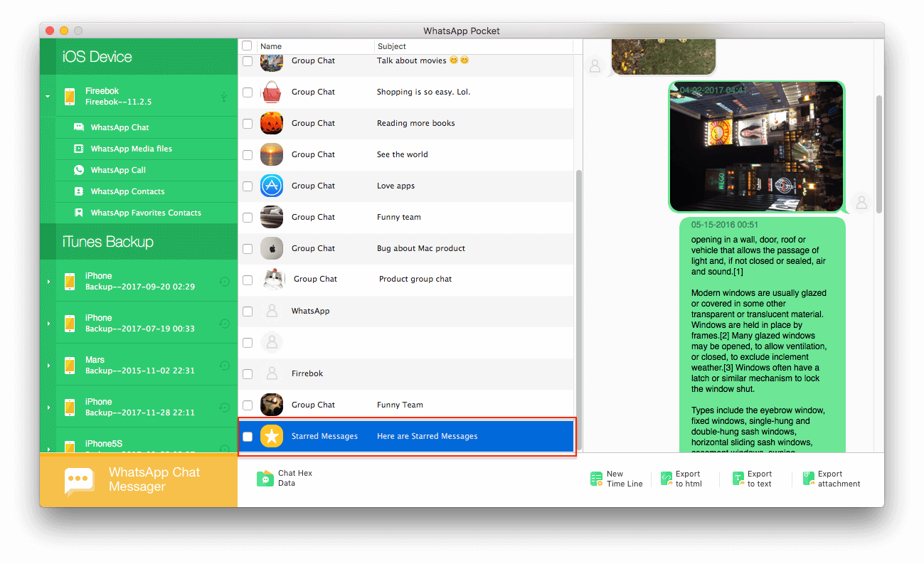
Task: Open the night street photo message
Action: (x=756, y=147)
